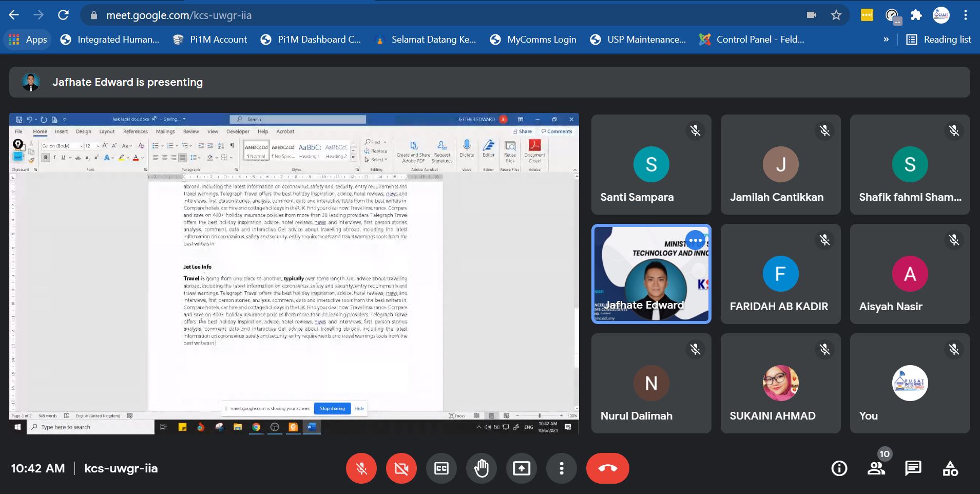Open meeting details info icon
The width and height of the screenshot is (980, 494).
pyautogui.click(x=839, y=468)
